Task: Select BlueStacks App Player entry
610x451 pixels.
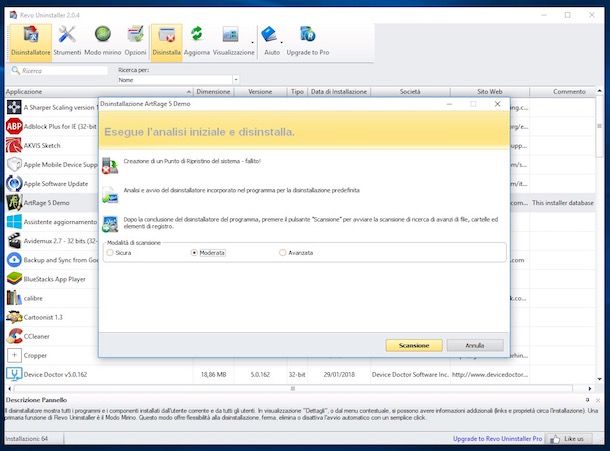Action: coord(51,279)
